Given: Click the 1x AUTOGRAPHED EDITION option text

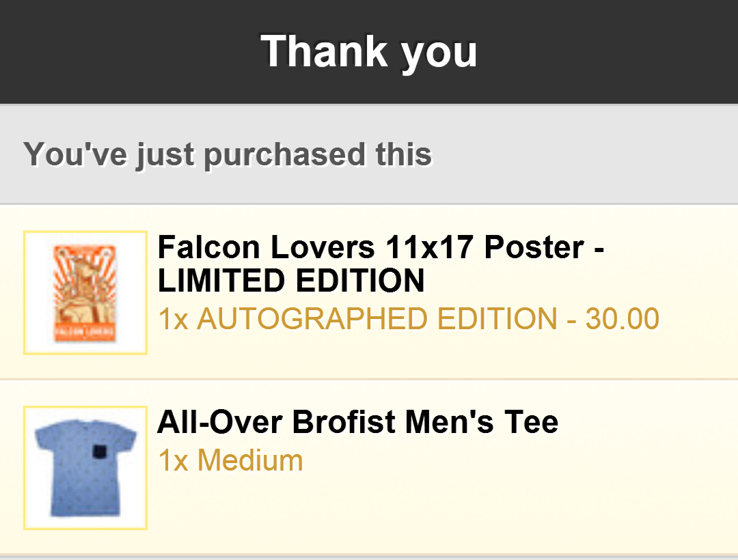Looking at the screenshot, I should pyautogui.click(x=408, y=319).
